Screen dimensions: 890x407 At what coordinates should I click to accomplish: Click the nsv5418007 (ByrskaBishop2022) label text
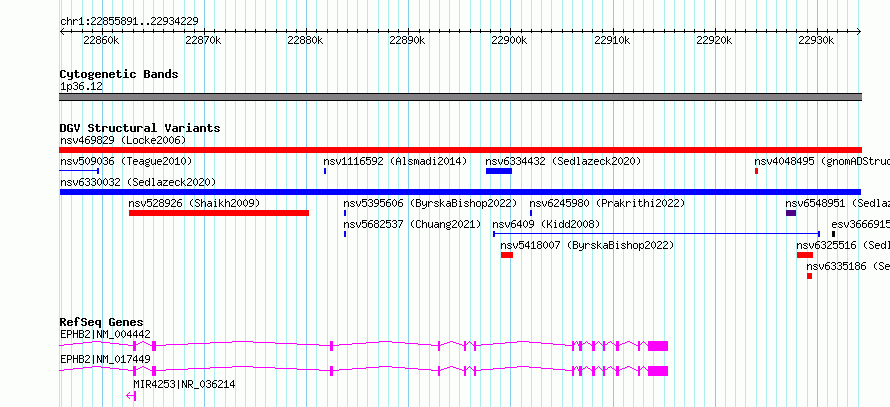587,246
